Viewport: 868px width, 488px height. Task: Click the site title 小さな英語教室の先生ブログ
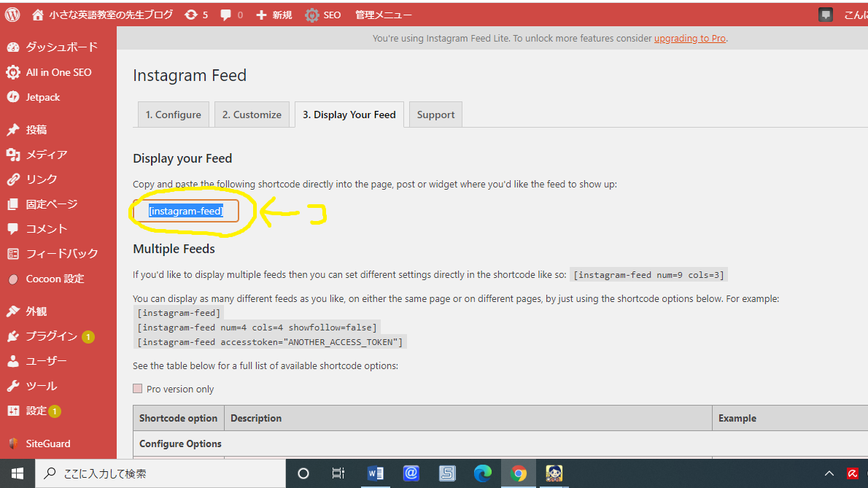[111, 15]
